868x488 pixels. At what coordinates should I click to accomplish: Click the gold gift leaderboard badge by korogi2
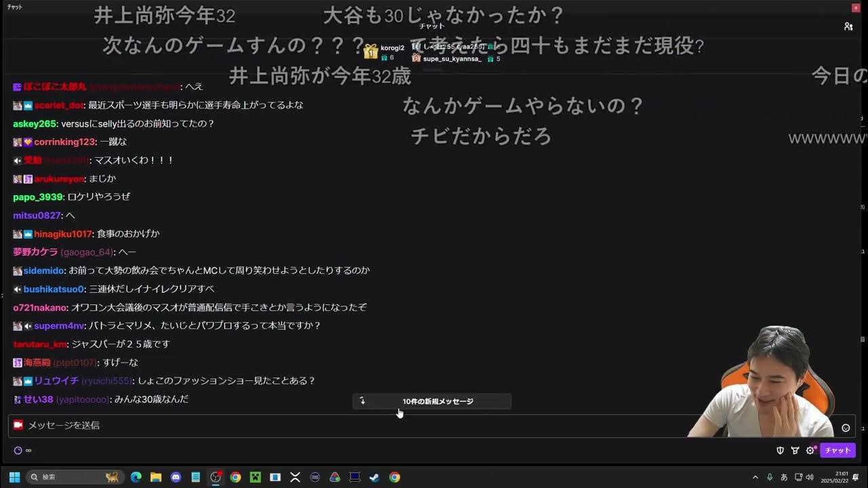tap(370, 52)
